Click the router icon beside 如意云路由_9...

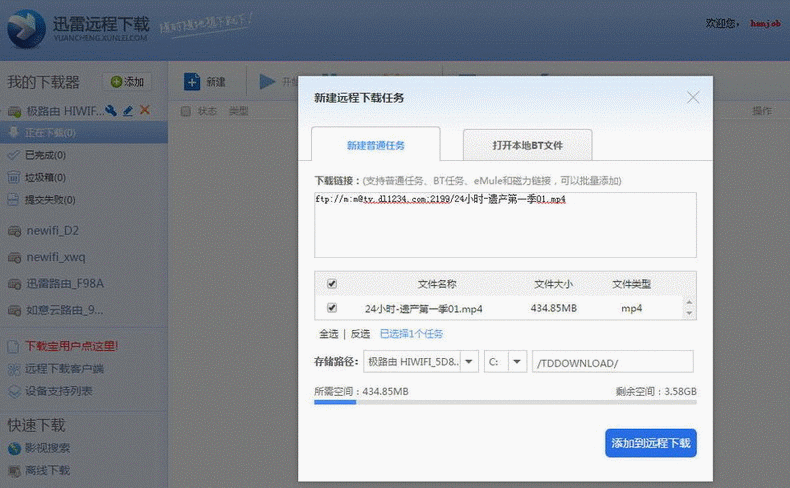[x=14, y=310]
